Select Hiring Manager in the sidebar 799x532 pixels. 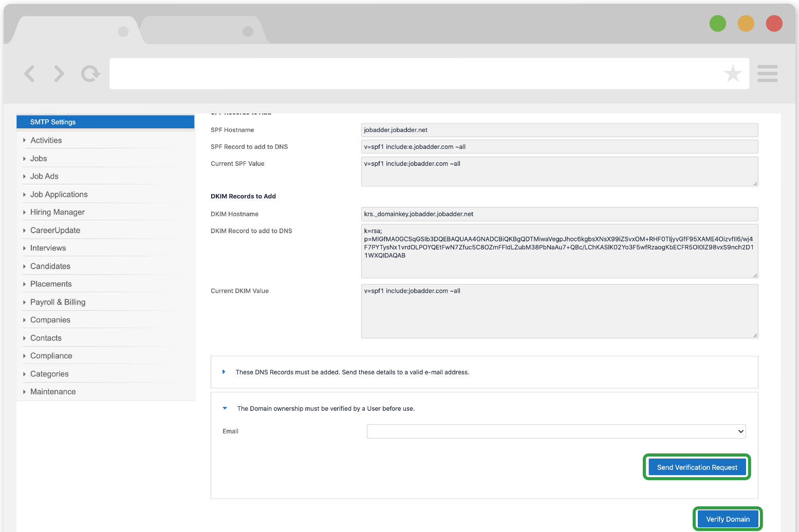tap(57, 212)
